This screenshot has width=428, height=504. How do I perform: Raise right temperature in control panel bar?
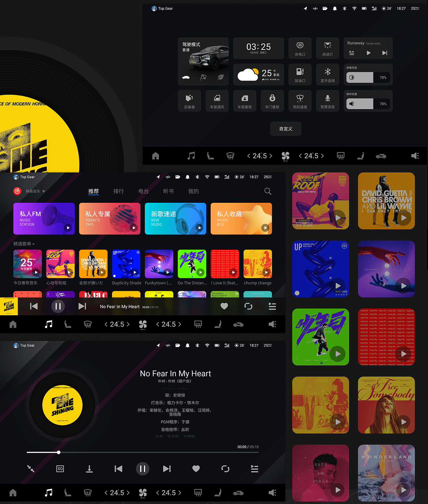[x=322, y=156]
